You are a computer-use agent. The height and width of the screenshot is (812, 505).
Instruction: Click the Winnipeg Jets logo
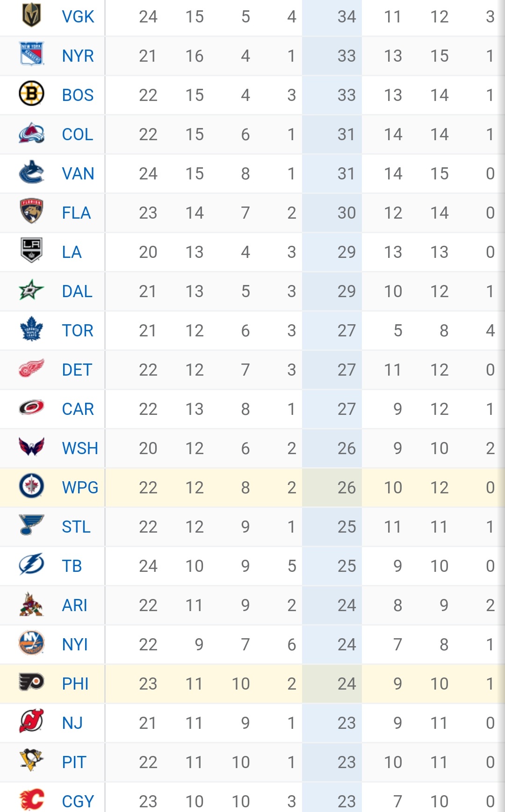(31, 486)
